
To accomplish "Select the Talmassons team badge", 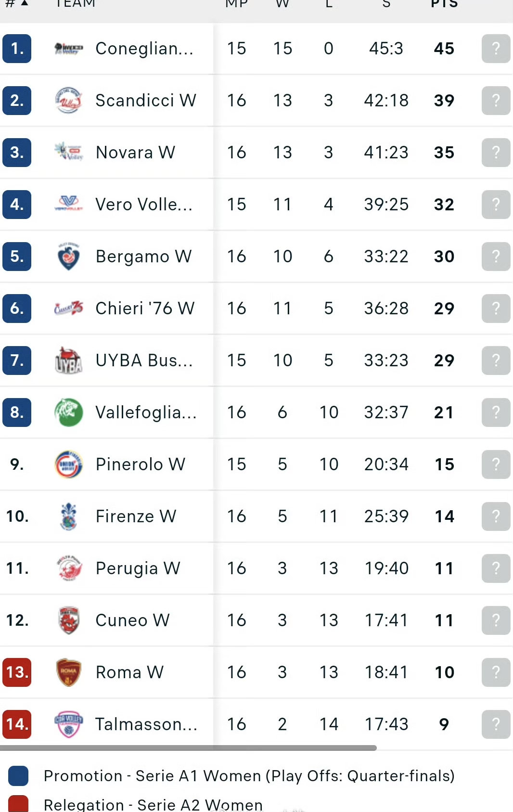I will tap(68, 724).
